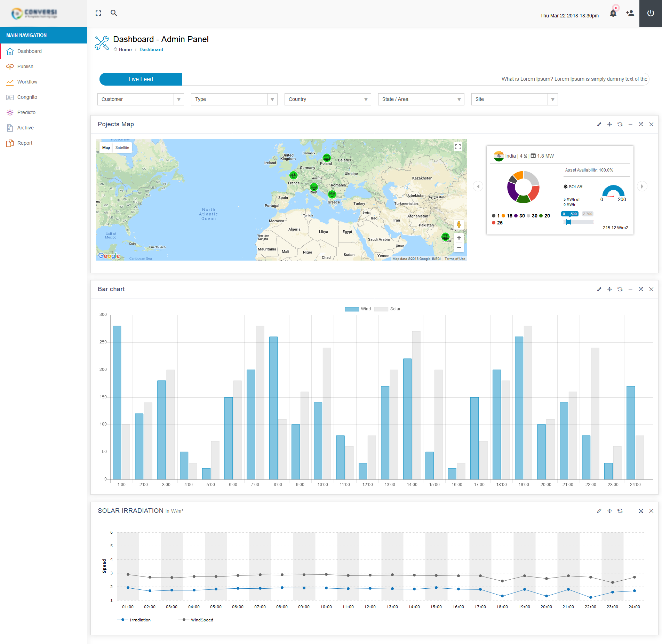Click edit pencil icon on Pojects Map panel

[599, 125]
